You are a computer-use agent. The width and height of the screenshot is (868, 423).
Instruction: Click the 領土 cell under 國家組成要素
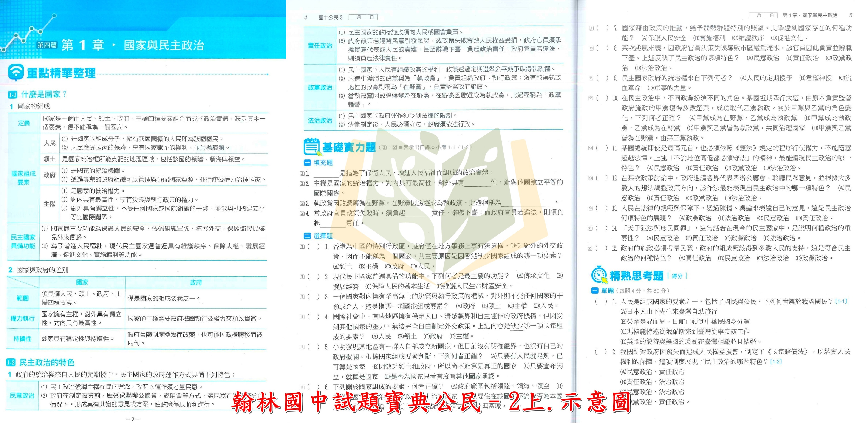[x=50, y=159]
